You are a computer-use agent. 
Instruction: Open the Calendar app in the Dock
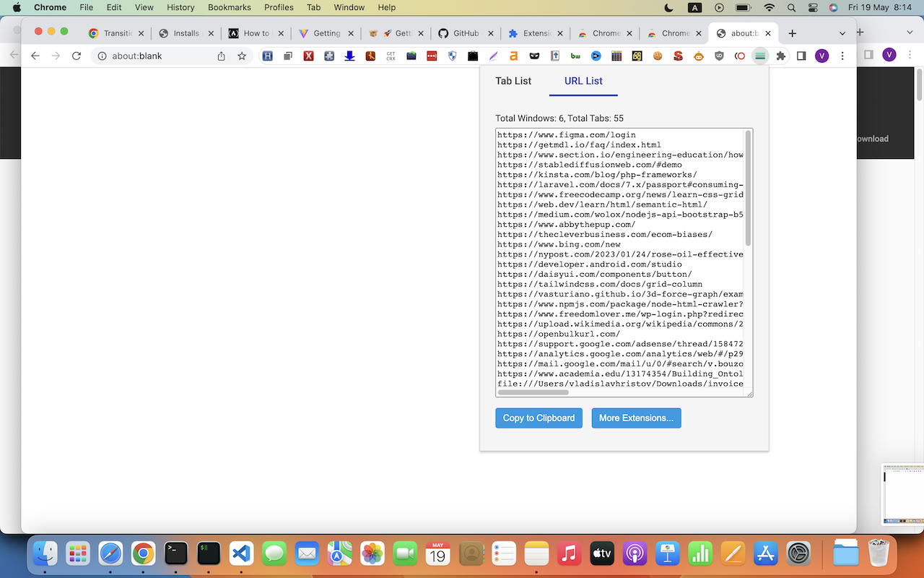point(438,553)
